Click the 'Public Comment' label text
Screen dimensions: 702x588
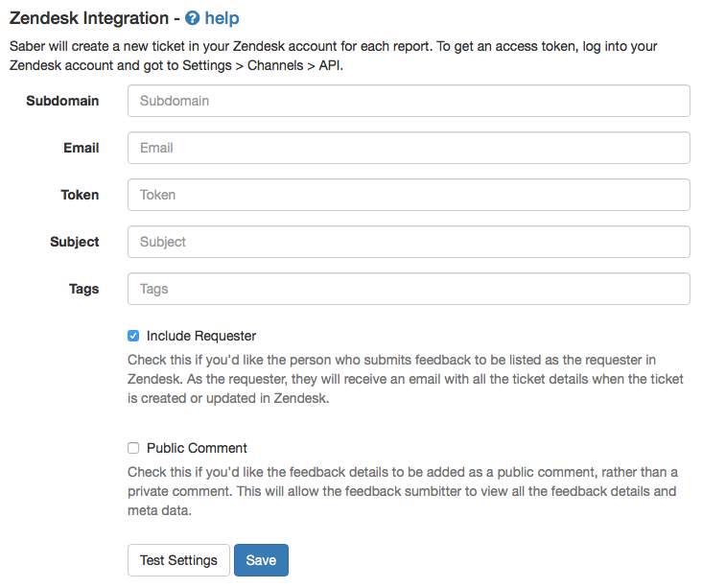pyautogui.click(x=197, y=448)
